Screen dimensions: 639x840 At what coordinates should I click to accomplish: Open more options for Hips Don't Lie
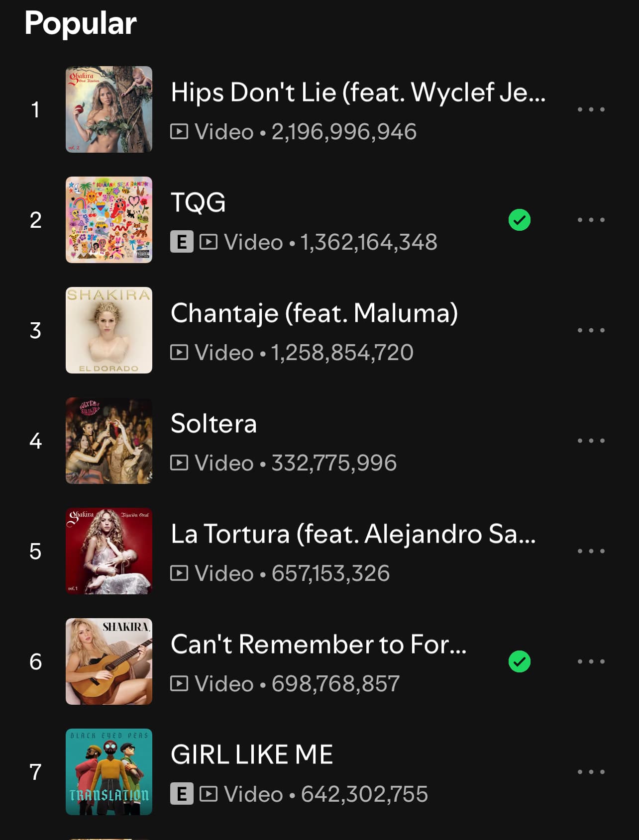coord(591,109)
